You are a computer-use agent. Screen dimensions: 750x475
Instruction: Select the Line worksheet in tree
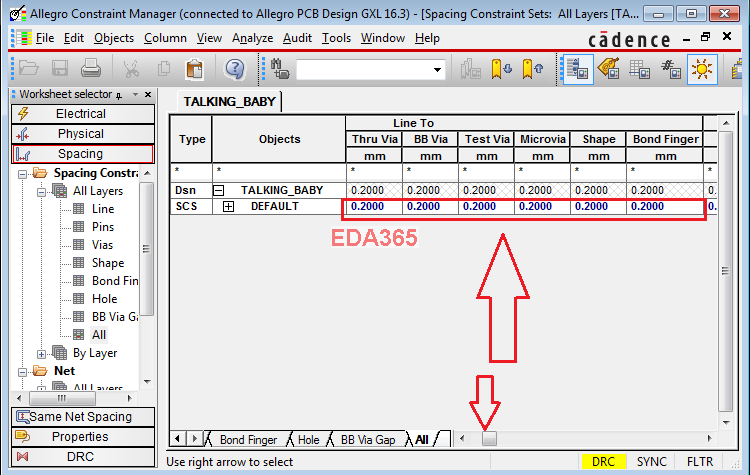click(x=103, y=209)
